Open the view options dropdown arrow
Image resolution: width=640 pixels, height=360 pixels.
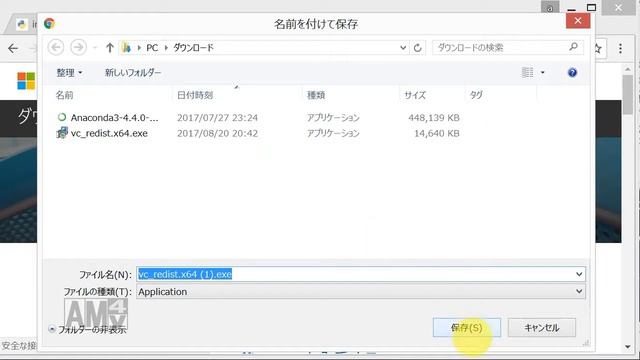542,73
